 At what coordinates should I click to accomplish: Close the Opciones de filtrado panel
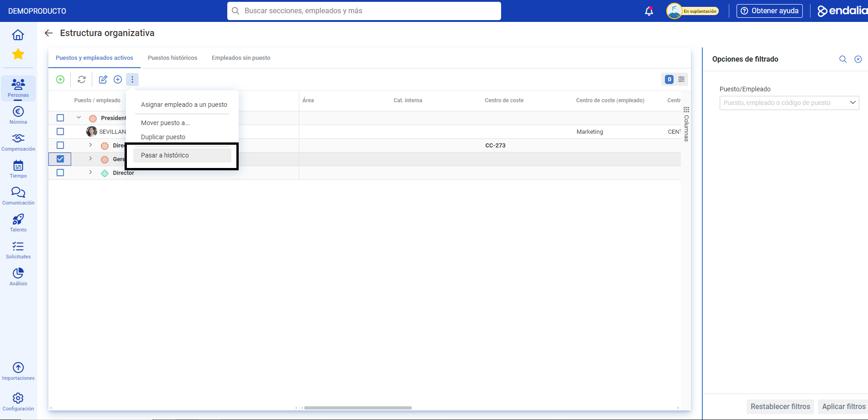(858, 59)
